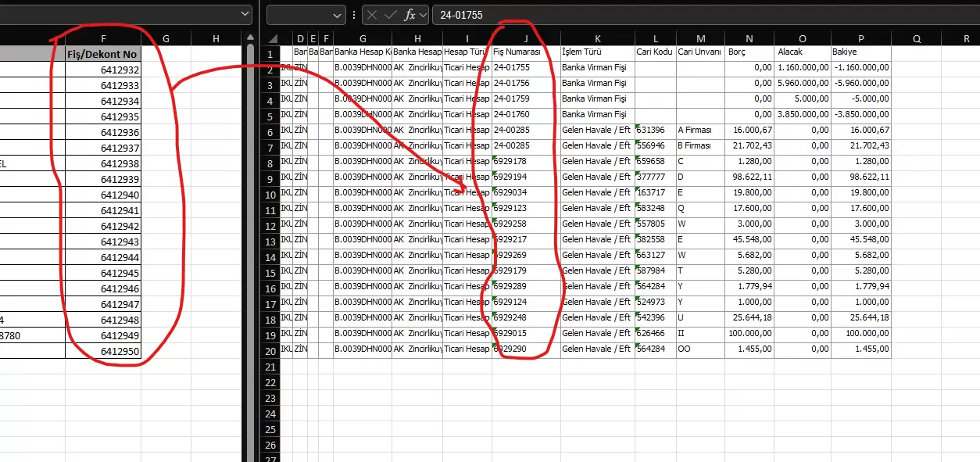Open the dropdown chevron next to fx
The width and height of the screenshot is (980, 462).
(x=424, y=15)
